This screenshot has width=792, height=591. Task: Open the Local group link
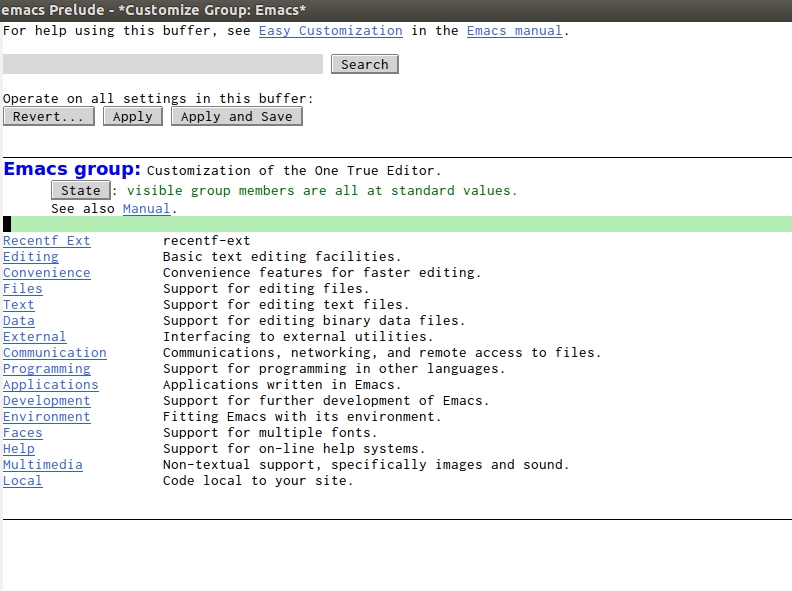[23, 481]
